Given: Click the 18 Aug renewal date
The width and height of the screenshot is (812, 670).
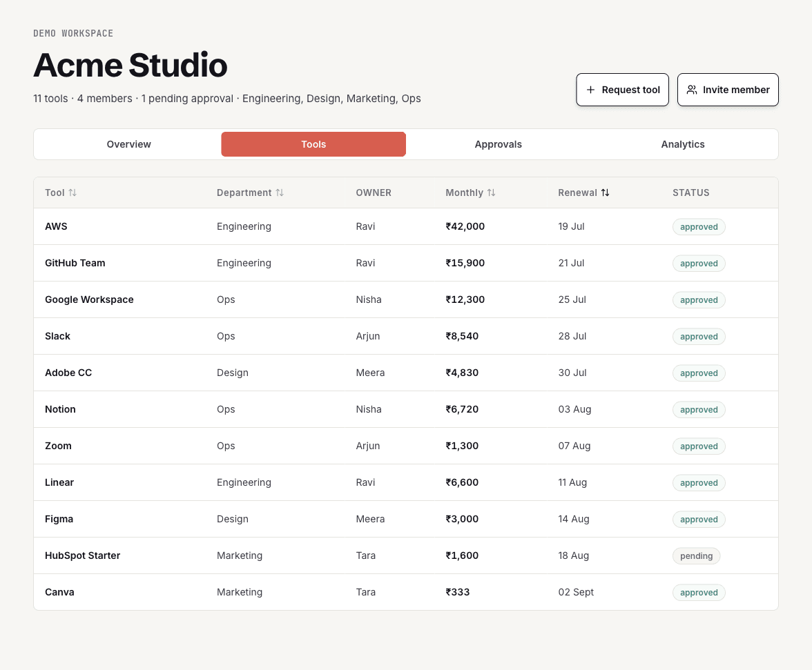Looking at the screenshot, I should click(x=574, y=555).
